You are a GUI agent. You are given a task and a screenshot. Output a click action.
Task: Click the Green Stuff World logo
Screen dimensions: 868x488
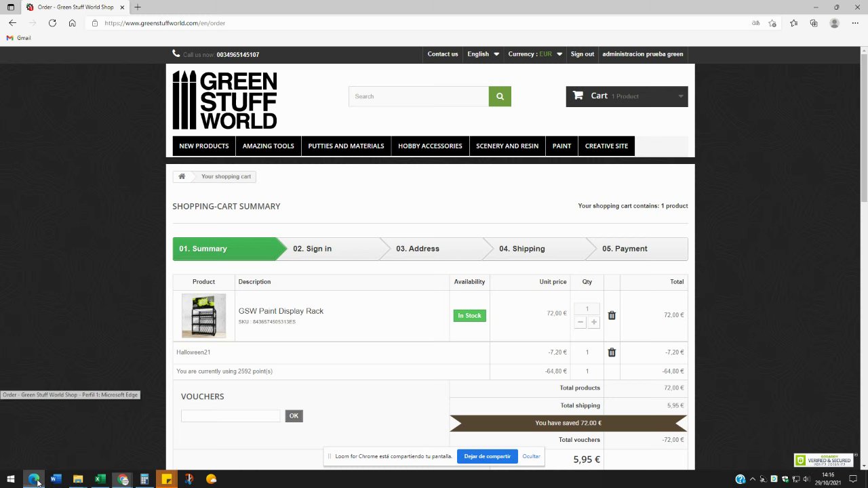click(224, 100)
